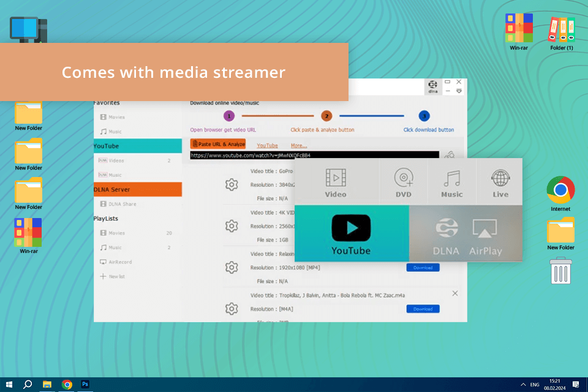Open settings gear for 1920x1080 MP4 entry
The image size is (588, 392).
click(x=232, y=267)
